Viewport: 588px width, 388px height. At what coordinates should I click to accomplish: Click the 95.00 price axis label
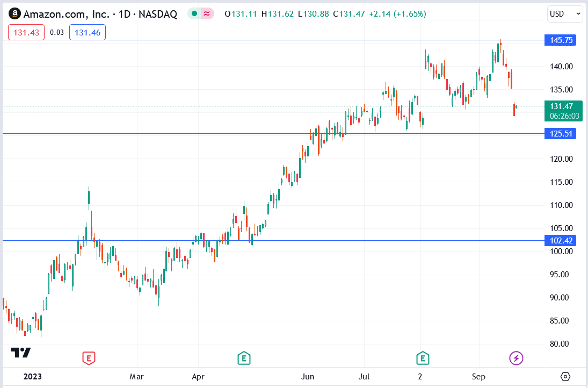559,274
